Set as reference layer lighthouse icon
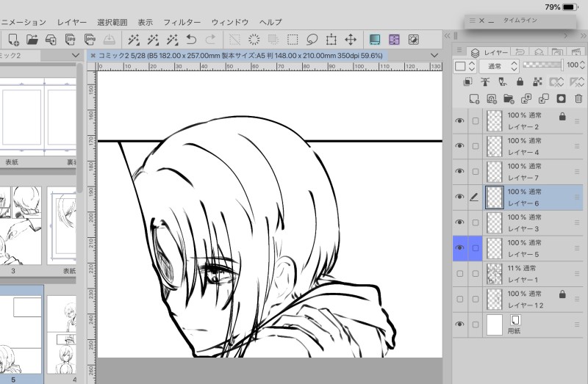This screenshot has width=588, height=384. click(485, 81)
